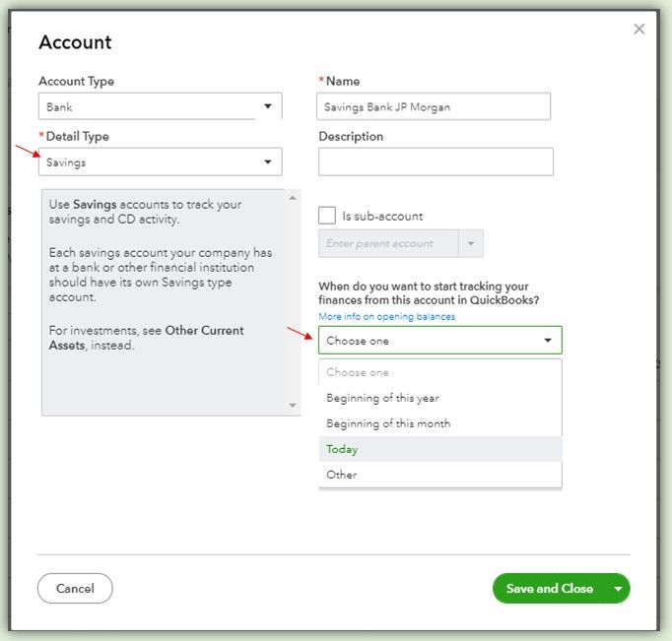
Task: Close the Account dialog with X
Action: [x=639, y=30]
